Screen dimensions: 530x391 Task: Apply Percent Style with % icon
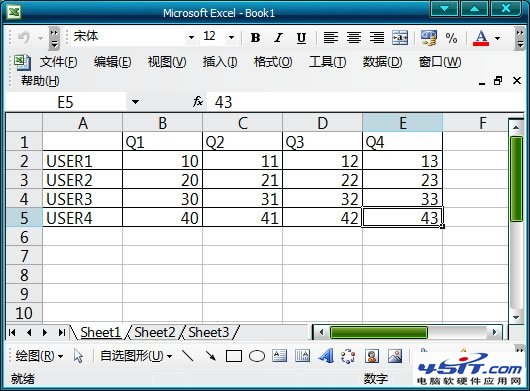(451, 38)
